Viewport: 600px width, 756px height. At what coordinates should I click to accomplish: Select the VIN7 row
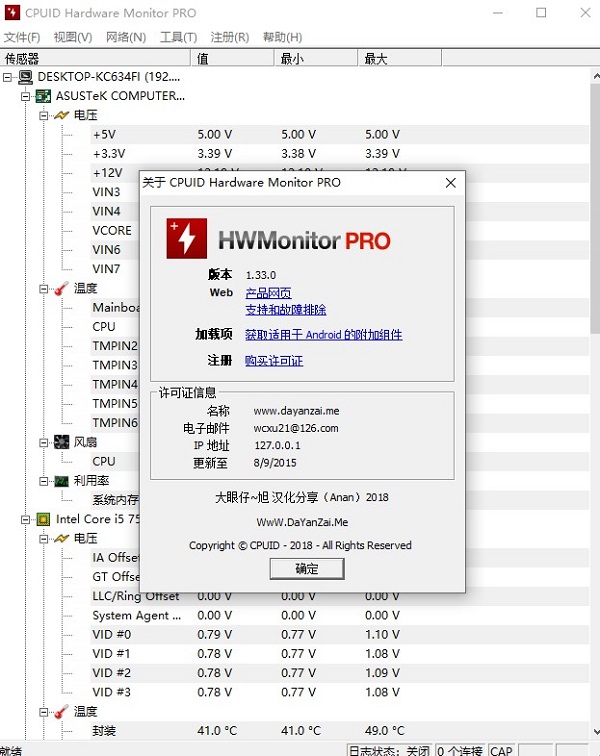tap(106, 269)
